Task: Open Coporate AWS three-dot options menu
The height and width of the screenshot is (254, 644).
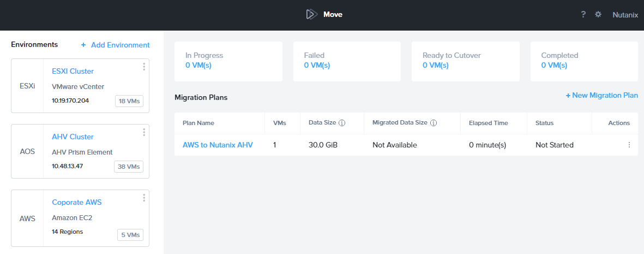Action: coord(144,198)
